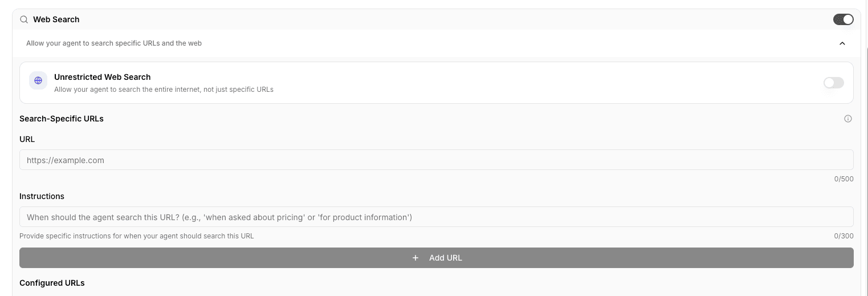
Task: Focus the URL input with https://example.com placeholder
Action: click(436, 160)
